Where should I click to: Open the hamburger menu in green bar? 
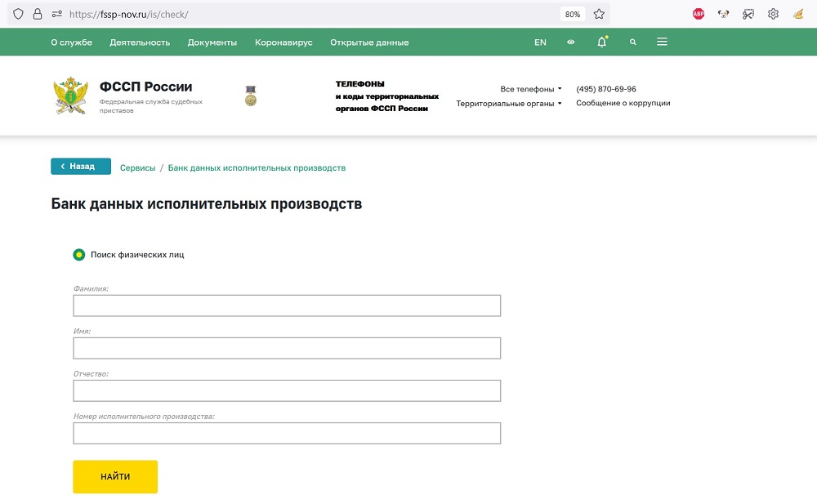[662, 42]
